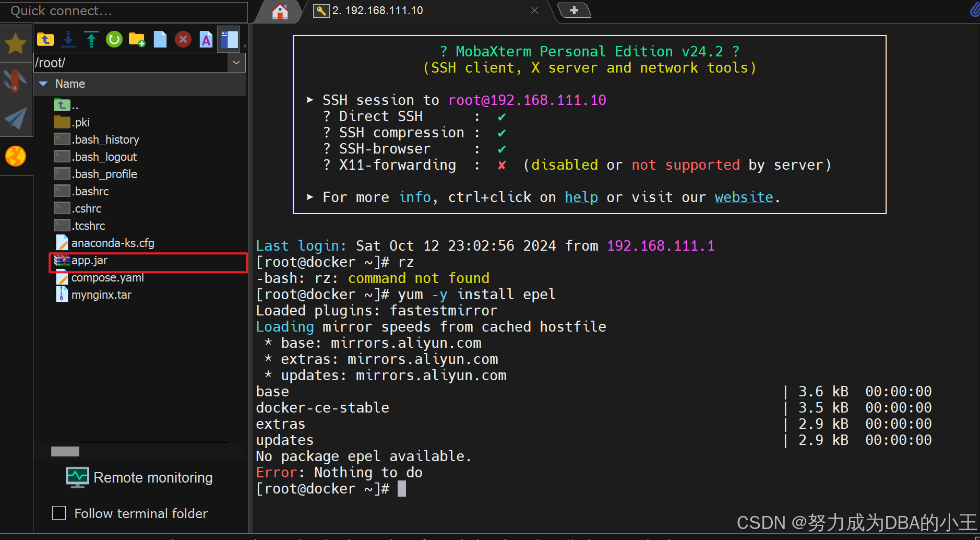Image resolution: width=980 pixels, height=540 pixels.
Task: Select the mynginx.tar file
Action: point(93,295)
